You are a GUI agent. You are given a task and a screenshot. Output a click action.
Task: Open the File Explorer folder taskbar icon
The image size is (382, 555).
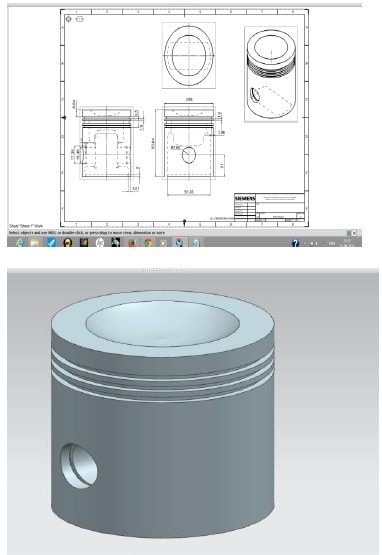pyautogui.click(x=35, y=242)
